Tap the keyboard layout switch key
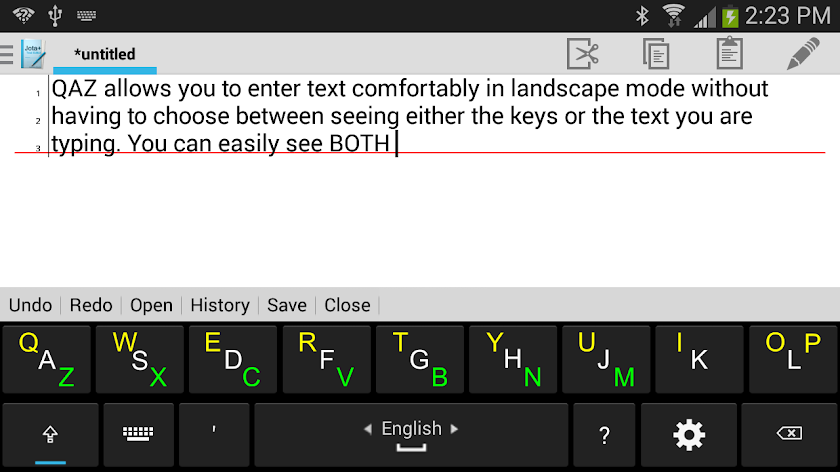The width and height of the screenshot is (840, 472). [138, 434]
